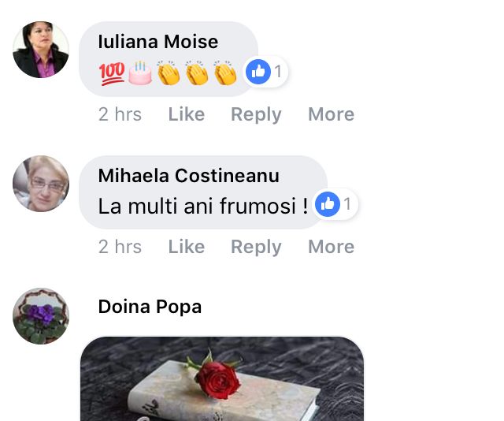This screenshot has width=504, height=421.
Task: Open More options for Iuliana Moise's comment
Action: 331,114
